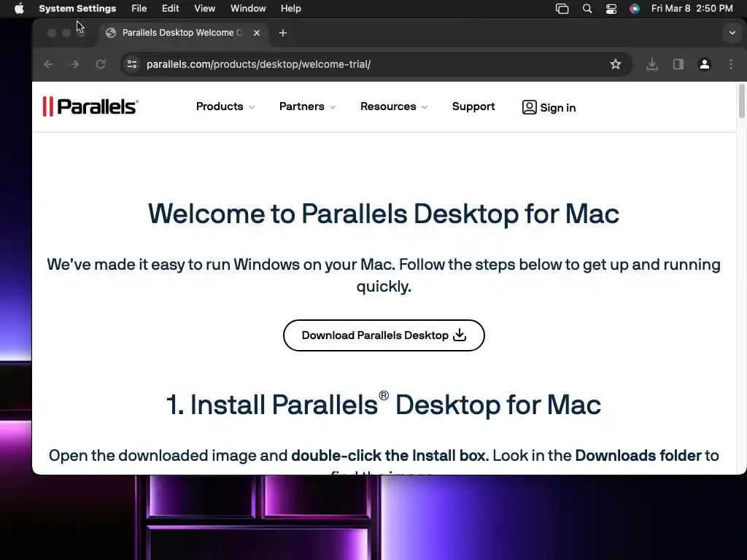Viewport: 747px width, 560px height.
Task: Close the Parallels Desktop Welcome tab
Action: [257, 33]
